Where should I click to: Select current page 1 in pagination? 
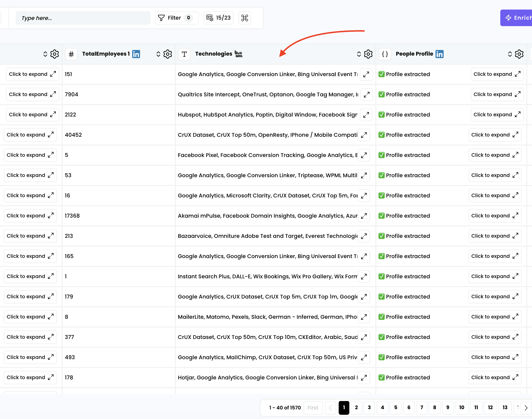pos(344,407)
